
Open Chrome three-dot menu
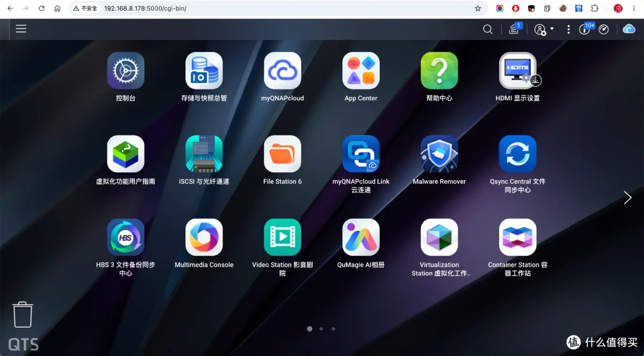tap(634, 8)
